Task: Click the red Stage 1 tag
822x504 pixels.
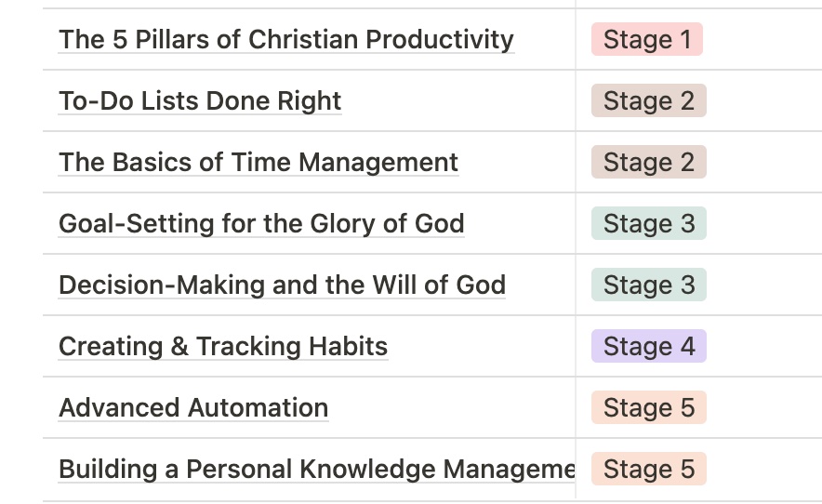Action: click(x=647, y=39)
